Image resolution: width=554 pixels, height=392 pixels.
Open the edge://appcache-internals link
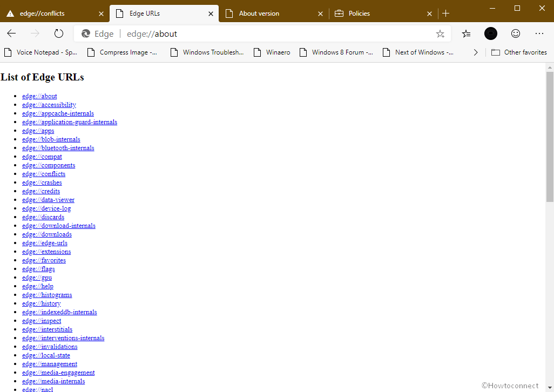tap(58, 113)
